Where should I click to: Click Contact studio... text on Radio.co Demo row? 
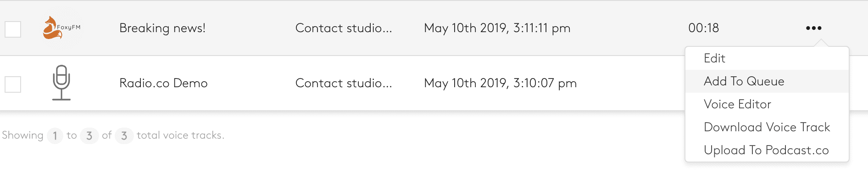(x=344, y=83)
